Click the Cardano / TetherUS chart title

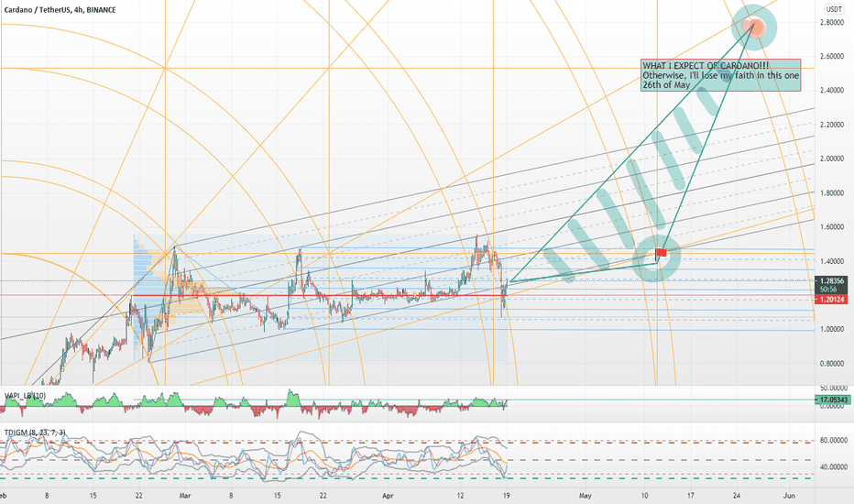60,10
